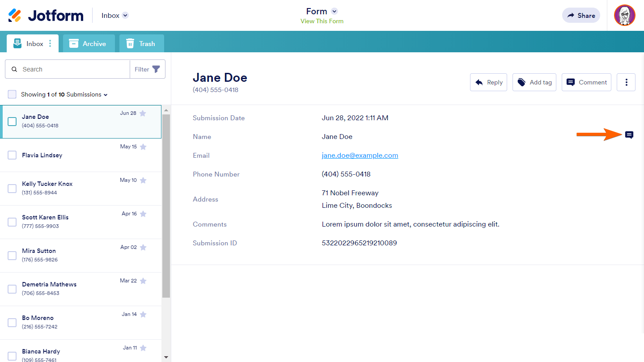The width and height of the screenshot is (644, 362).
Task: Tick the Kelly Tucker Knox checkbox
Action: [x=12, y=189]
